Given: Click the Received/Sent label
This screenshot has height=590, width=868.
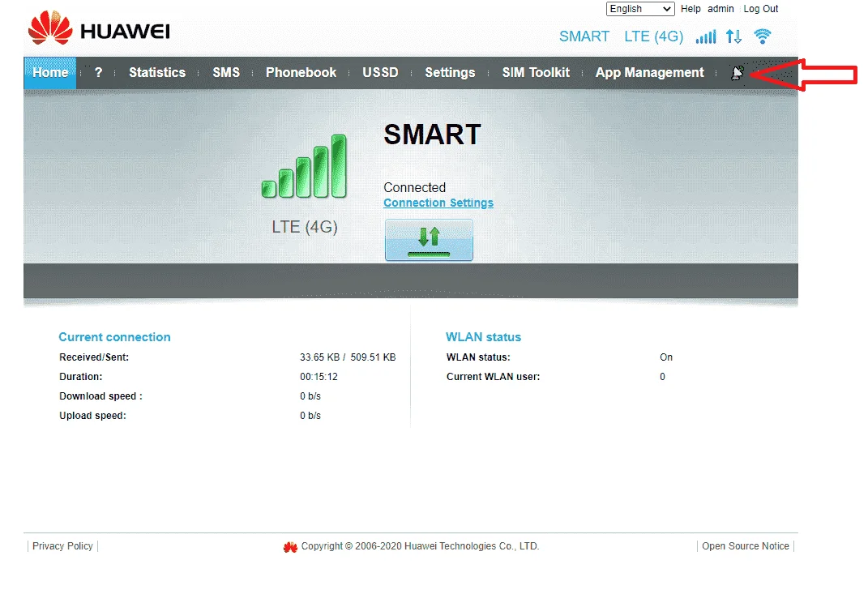Looking at the screenshot, I should coord(94,357).
